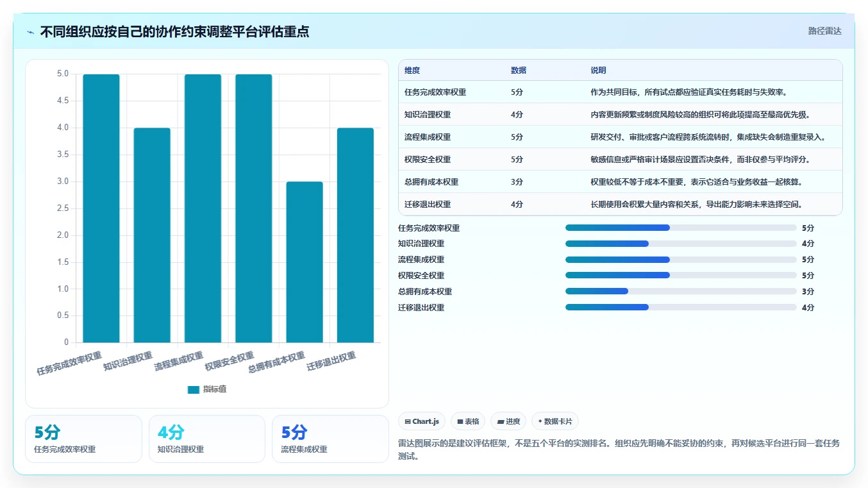
Task: Click the 3分 label beside 总拥有成本权重 progress
Action: (x=808, y=292)
